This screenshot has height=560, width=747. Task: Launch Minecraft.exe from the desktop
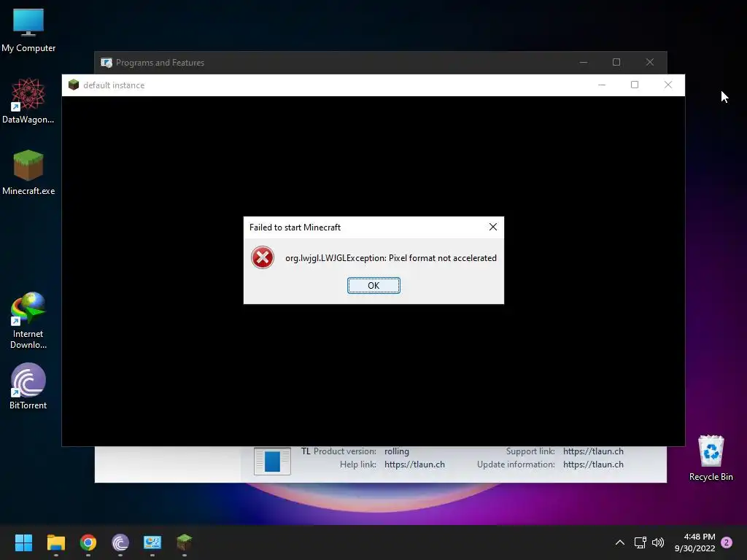tap(28, 172)
